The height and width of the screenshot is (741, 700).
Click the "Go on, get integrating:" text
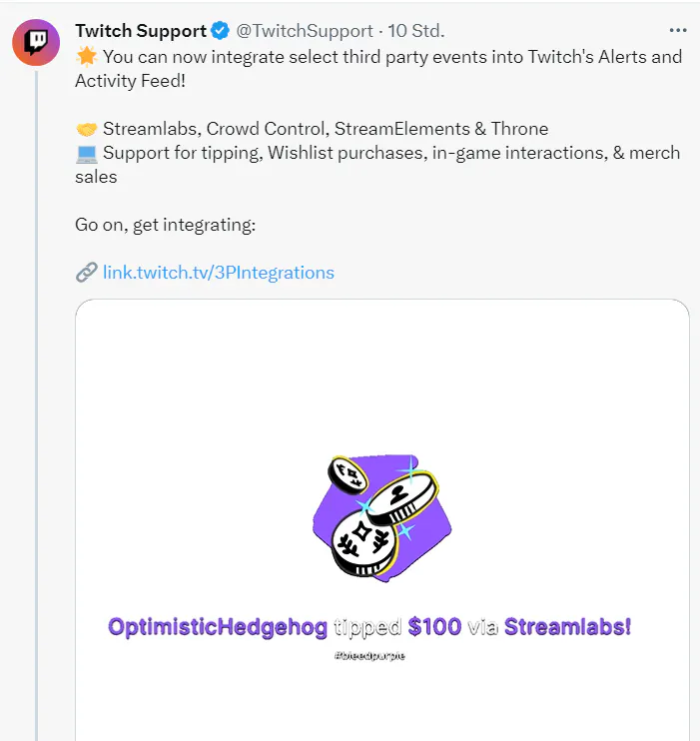coord(166,225)
